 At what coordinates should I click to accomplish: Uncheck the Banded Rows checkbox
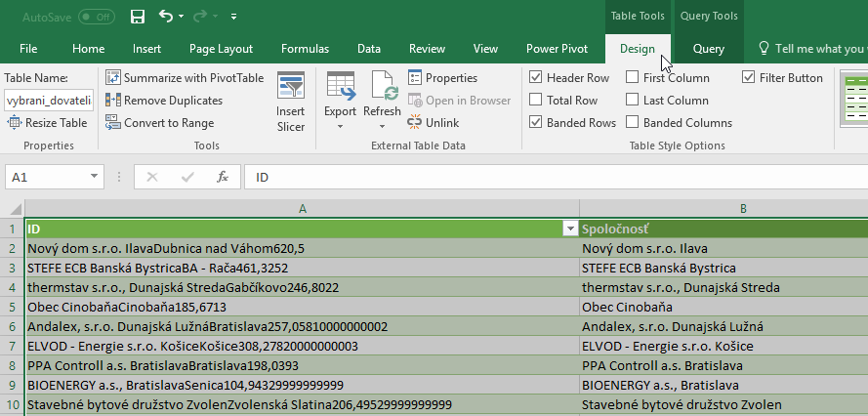coord(535,122)
